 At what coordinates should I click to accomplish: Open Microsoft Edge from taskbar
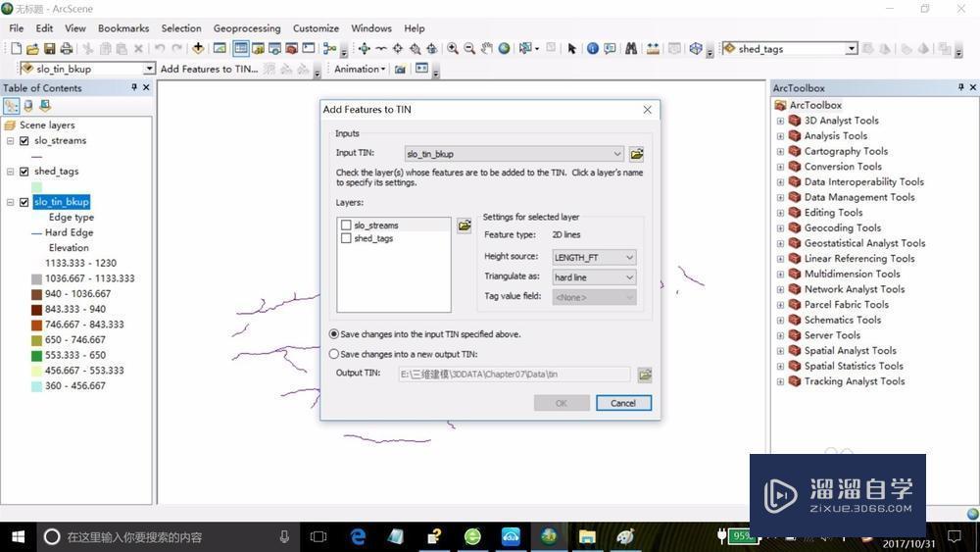click(x=358, y=537)
